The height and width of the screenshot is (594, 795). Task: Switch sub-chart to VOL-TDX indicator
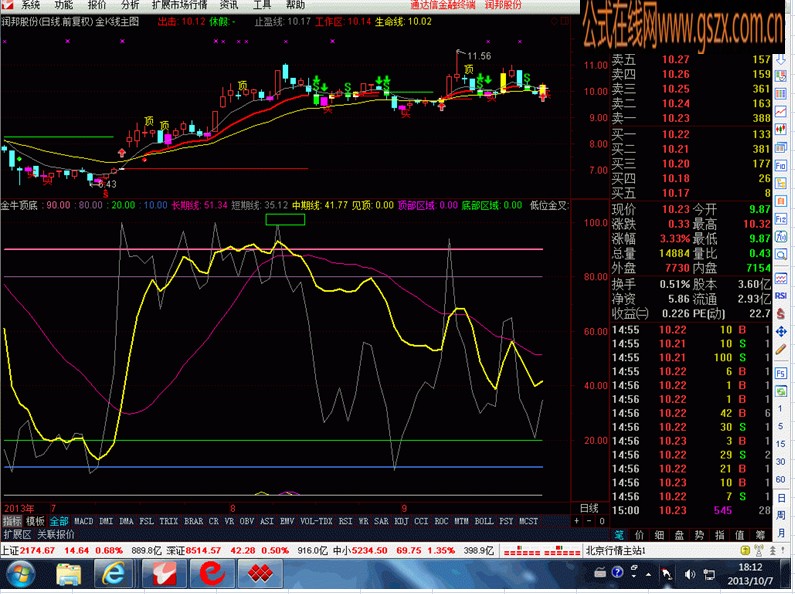(316, 521)
